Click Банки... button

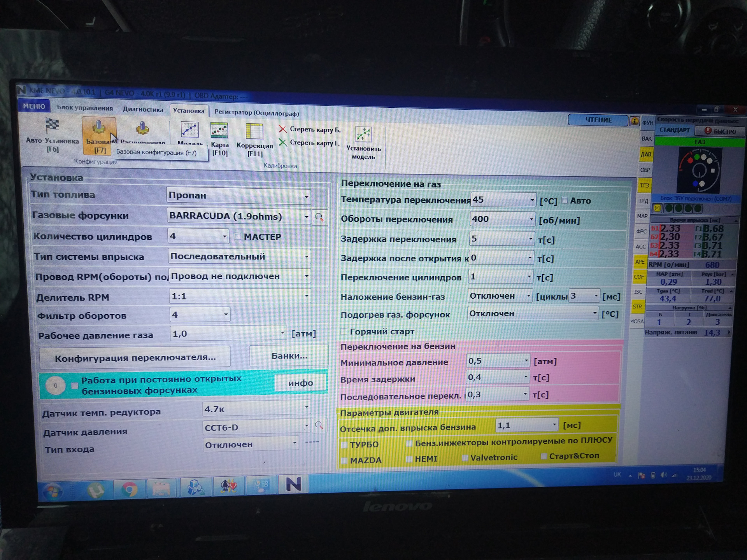tap(289, 356)
